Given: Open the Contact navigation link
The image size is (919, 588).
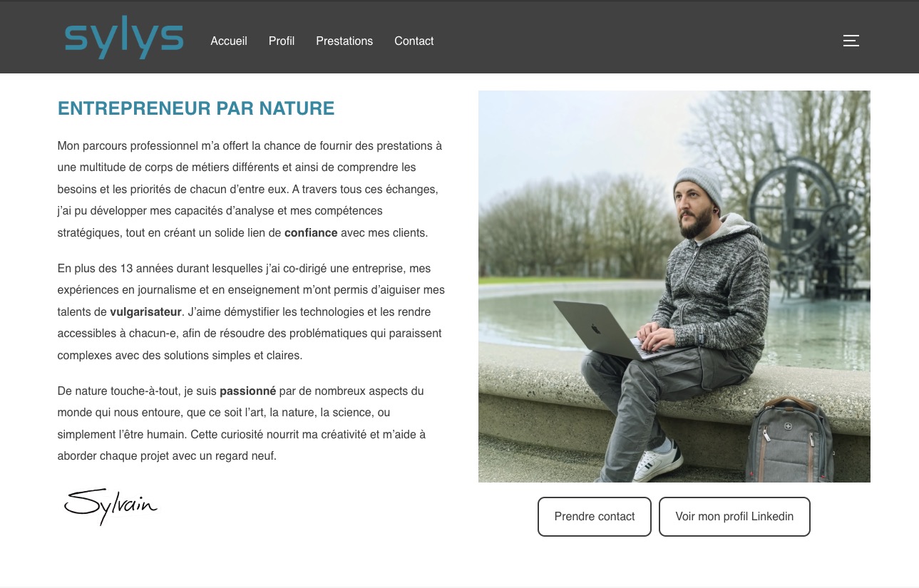Looking at the screenshot, I should click(x=414, y=41).
